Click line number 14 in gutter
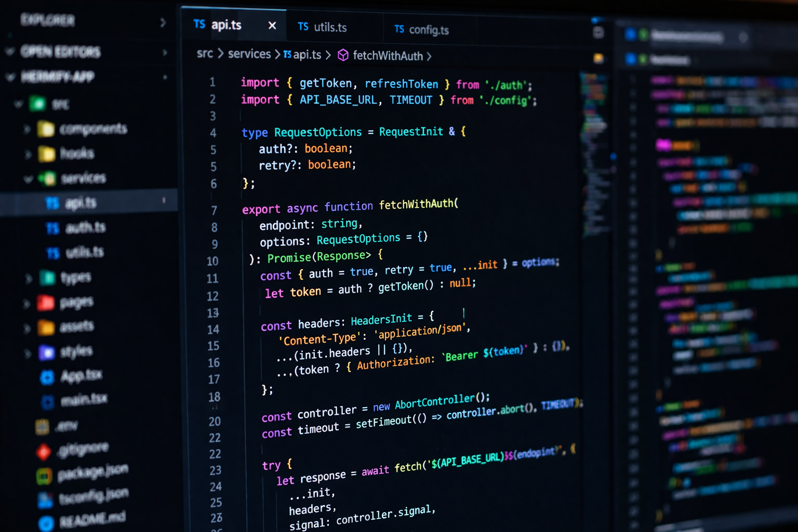The image size is (798, 532). pyautogui.click(x=213, y=329)
